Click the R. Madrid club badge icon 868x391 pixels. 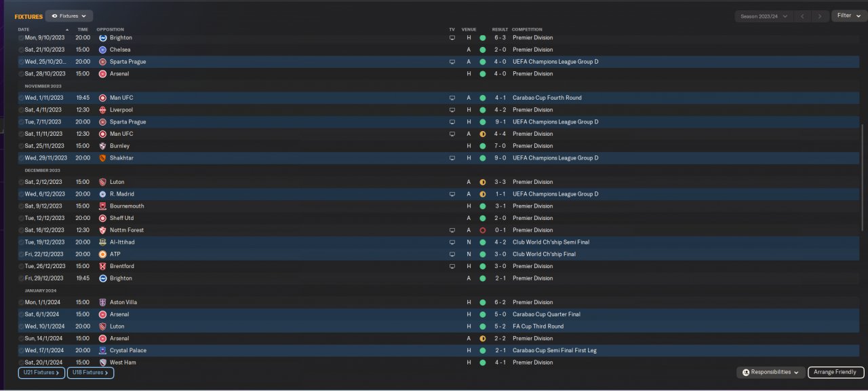click(x=102, y=194)
